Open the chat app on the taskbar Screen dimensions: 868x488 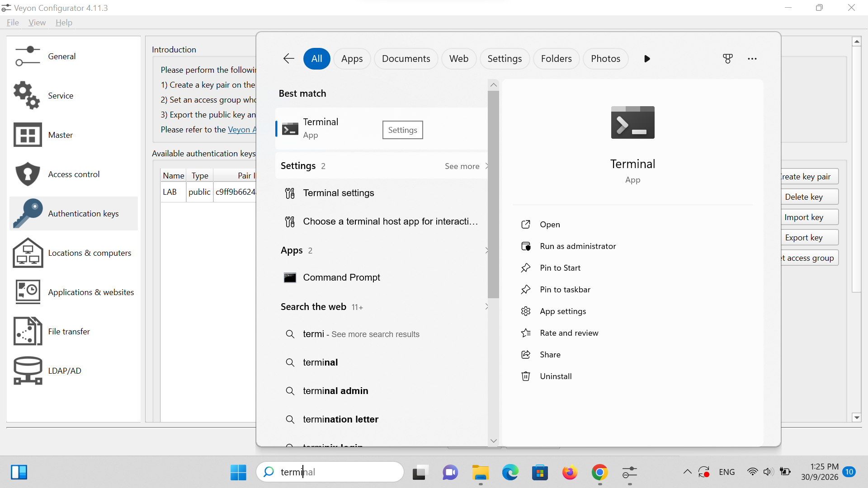(450, 472)
